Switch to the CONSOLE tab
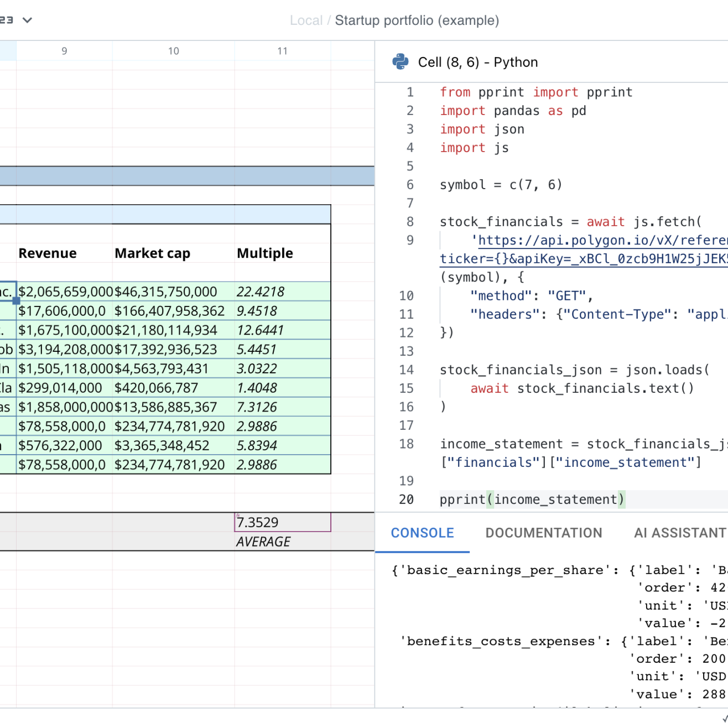Image resolution: width=728 pixels, height=728 pixels. click(422, 533)
